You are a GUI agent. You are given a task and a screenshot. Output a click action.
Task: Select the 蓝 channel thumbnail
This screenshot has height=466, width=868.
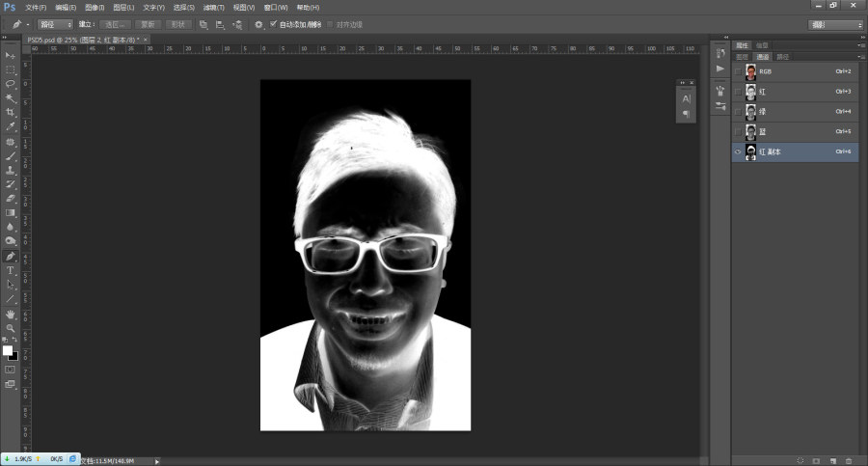[751, 131]
